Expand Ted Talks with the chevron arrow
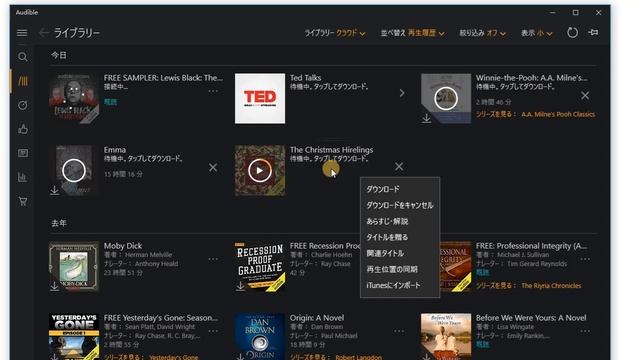Viewport: 640px width, 360px height. click(402, 93)
